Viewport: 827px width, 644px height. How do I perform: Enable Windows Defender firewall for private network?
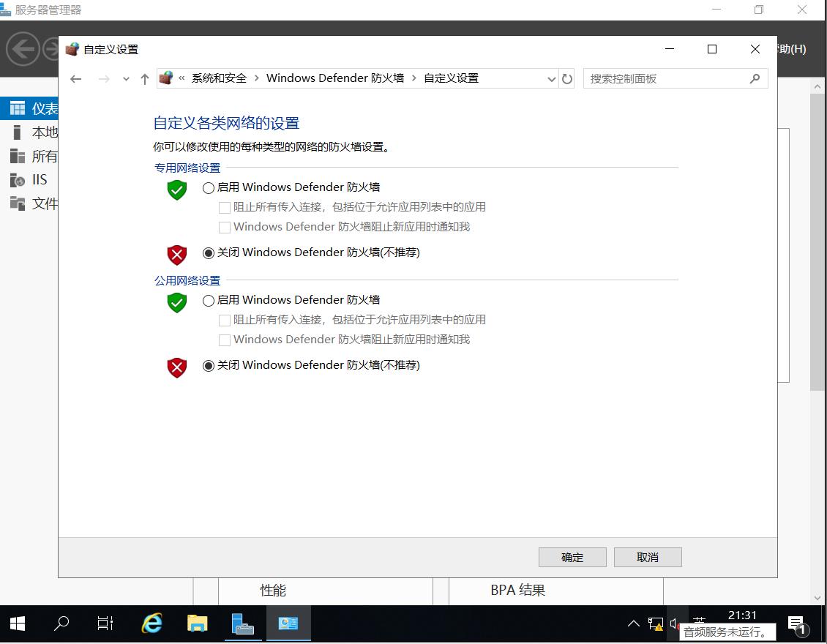pyautogui.click(x=209, y=187)
